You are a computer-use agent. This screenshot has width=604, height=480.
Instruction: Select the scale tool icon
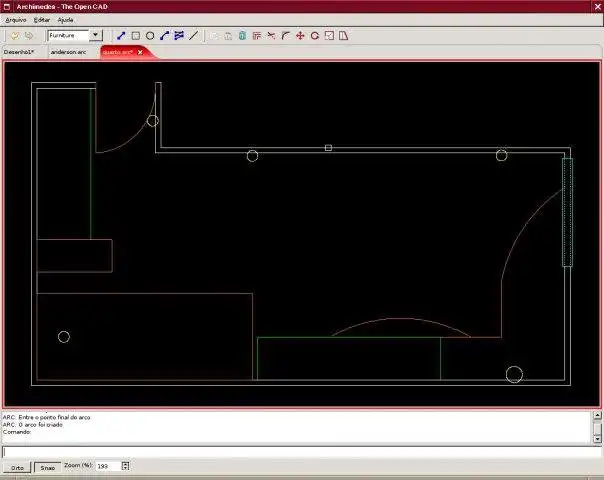click(x=329, y=36)
